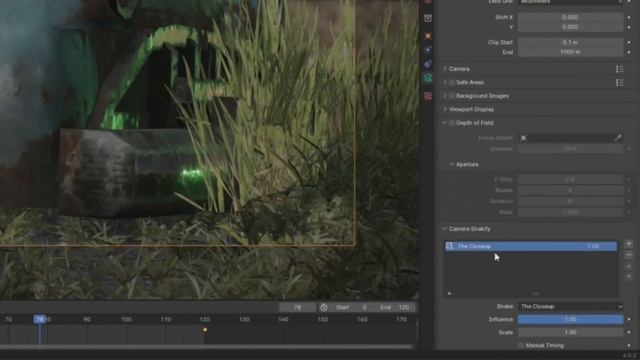Screen dimensions: 640x360
Task: Expand the shake list filter arrow
Action: [x=449, y=293]
